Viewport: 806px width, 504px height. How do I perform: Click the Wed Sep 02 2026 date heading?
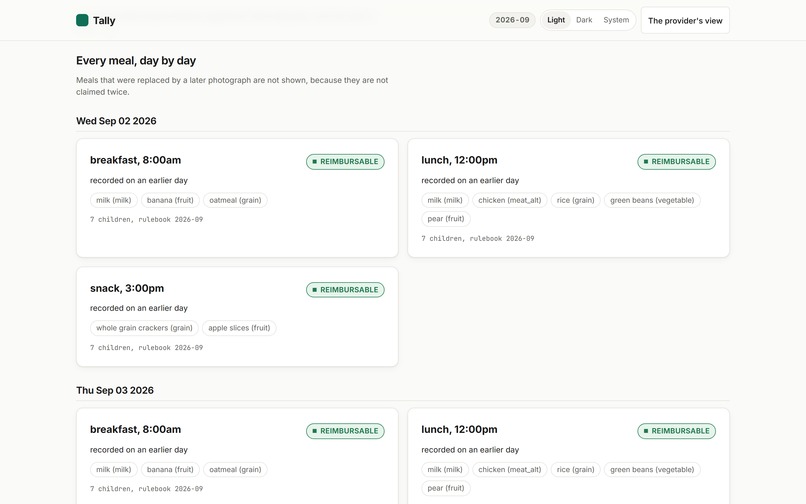pyautogui.click(x=116, y=121)
